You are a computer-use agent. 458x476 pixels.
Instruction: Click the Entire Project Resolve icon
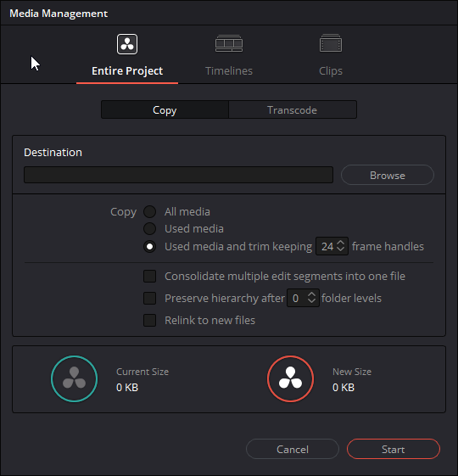click(x=127, y=44)
